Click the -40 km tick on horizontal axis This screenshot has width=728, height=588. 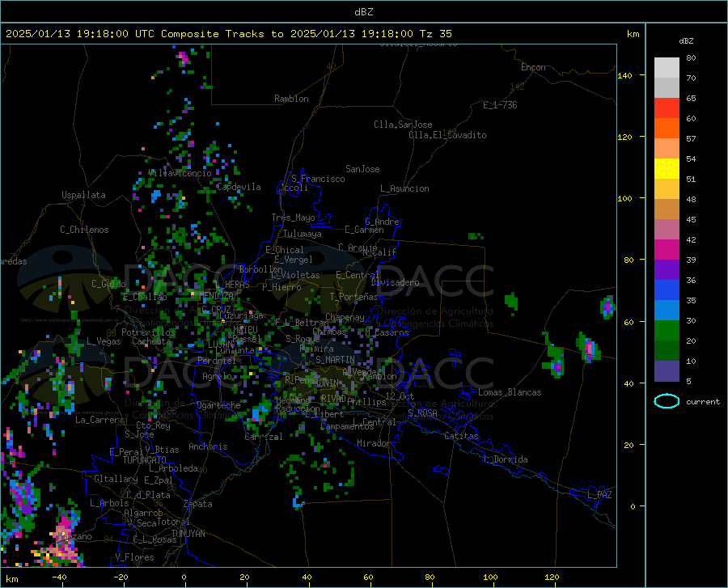tap(59, 577)
